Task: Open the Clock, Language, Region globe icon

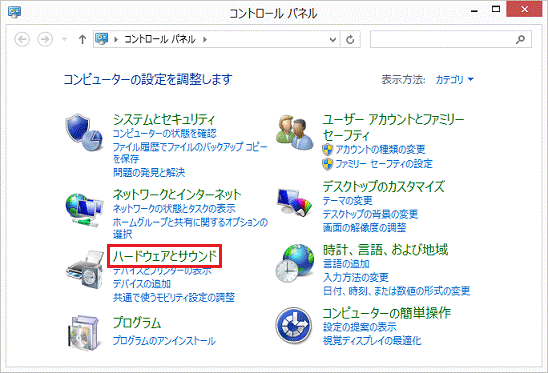Action: (x=295, y=264)
